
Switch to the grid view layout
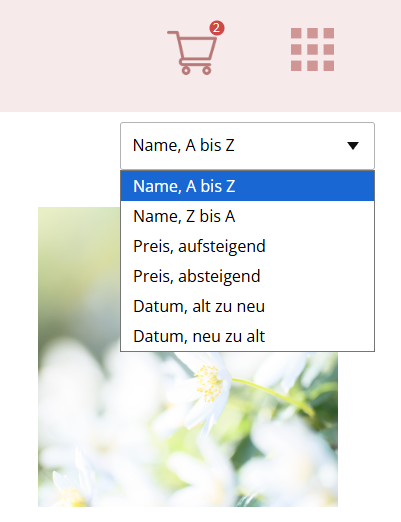[312, 49]
